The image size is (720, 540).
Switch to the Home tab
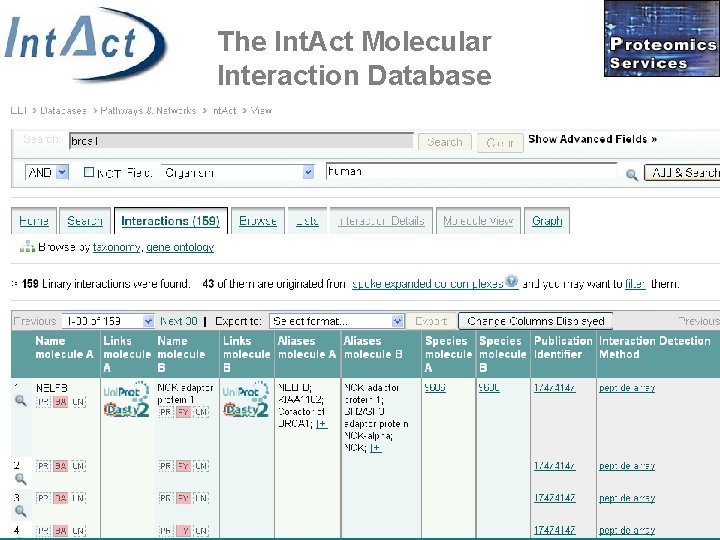pos(34,221)
